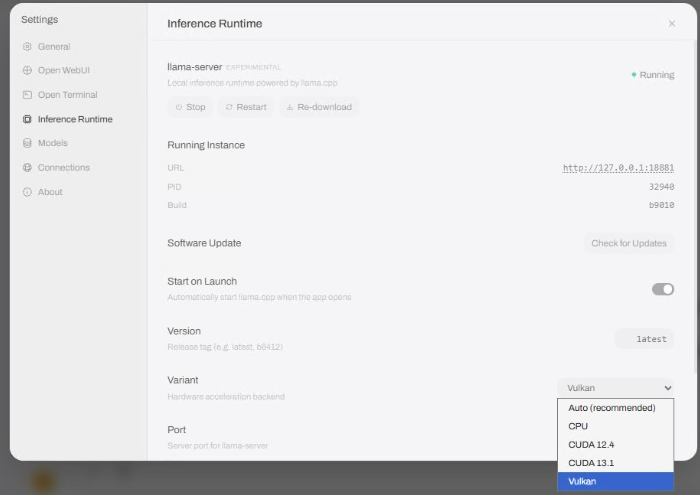Click the Running status text
The height and width of the screenshot is (495, 700).
[657, 75]
